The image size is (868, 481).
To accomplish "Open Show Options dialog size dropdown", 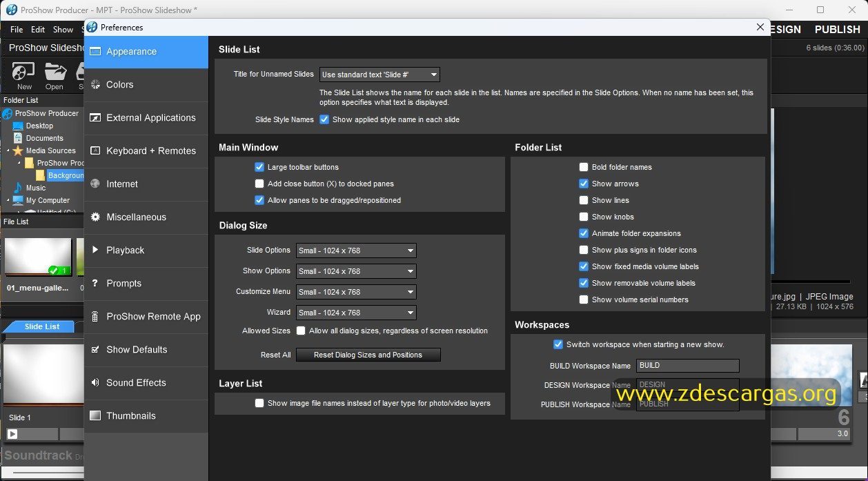I will pos(356,271).
